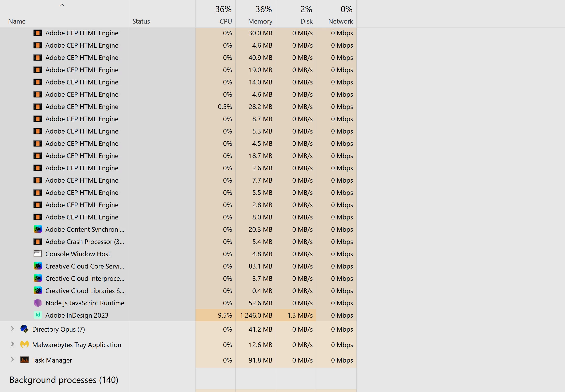
Task: Click the Adobe InDesign 2023 icon
Action: coord(38,315)
